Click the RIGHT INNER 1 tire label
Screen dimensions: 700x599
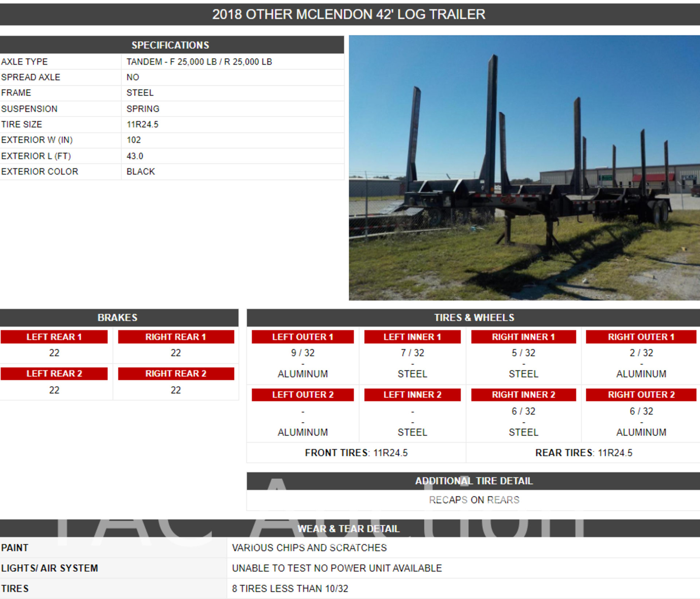point(524,337)
